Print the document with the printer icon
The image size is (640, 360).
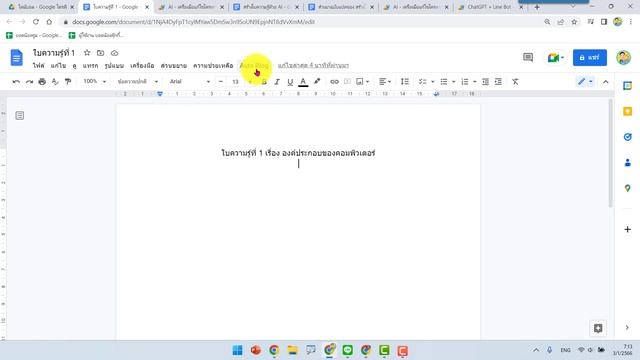point(42,82)
